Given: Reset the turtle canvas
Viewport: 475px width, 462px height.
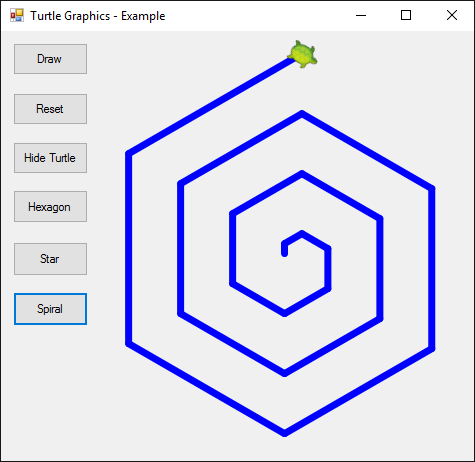Looking at the screenshot, I should (50, 109).
